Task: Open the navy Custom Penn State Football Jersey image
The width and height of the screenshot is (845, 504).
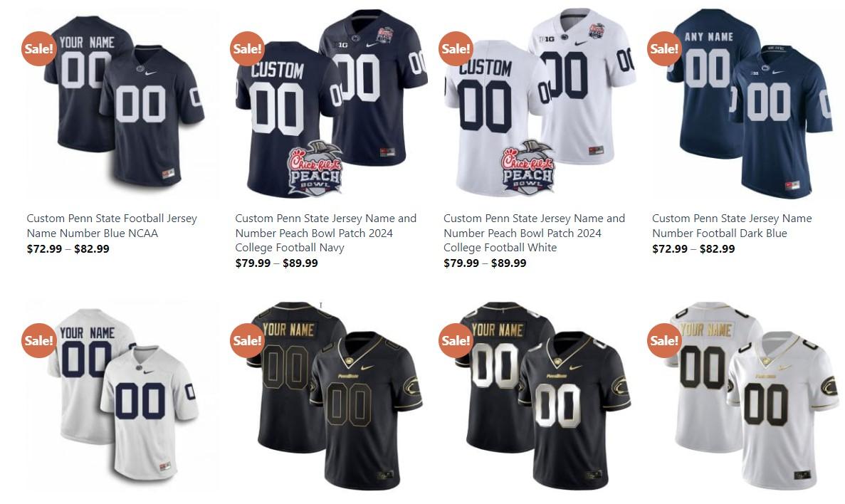Action: 123,103
